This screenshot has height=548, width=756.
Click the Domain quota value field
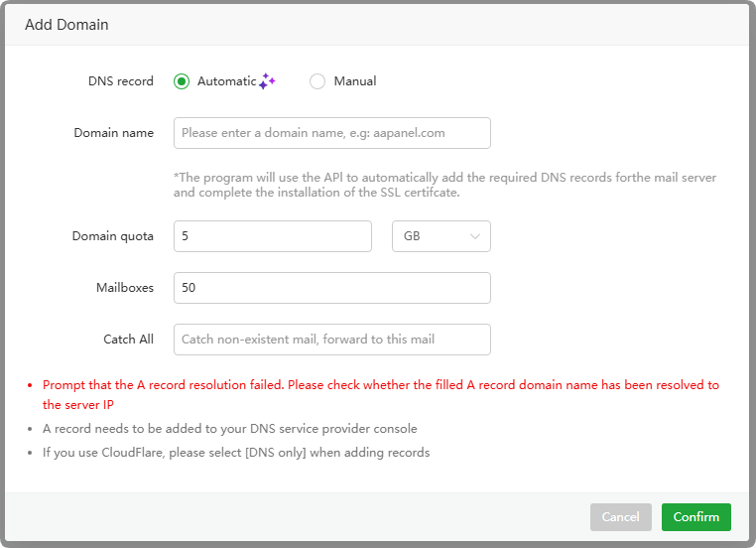pyautogui.click(x=272, y=236)
